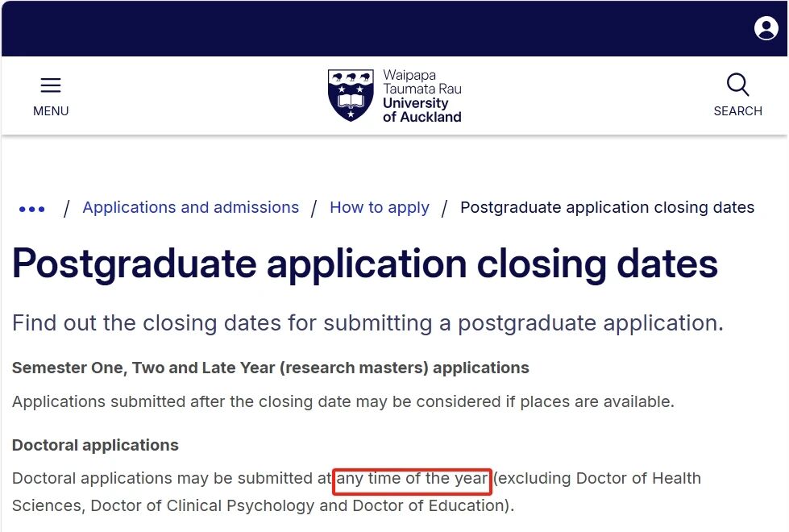Click the SEARCH label text
789x532 pixels.
pyautogui.click(x=737, y=111)
